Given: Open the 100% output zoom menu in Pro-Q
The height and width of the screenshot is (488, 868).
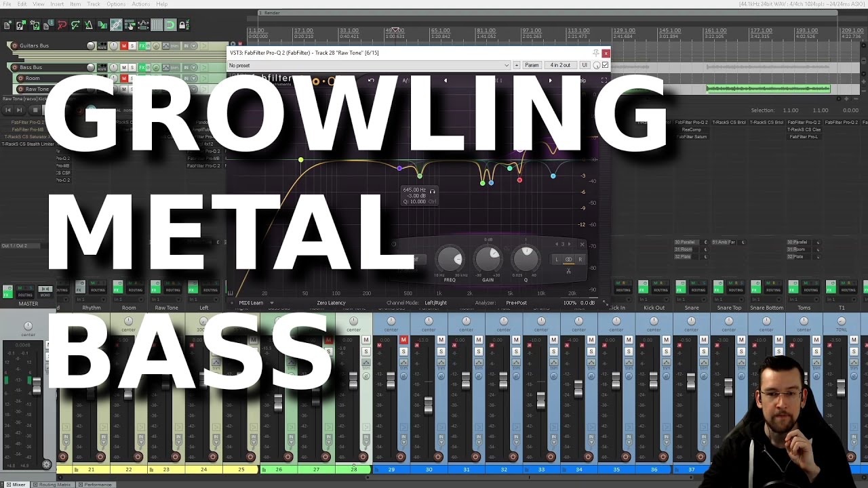Looking at the screenshot, I should point(570,303).
